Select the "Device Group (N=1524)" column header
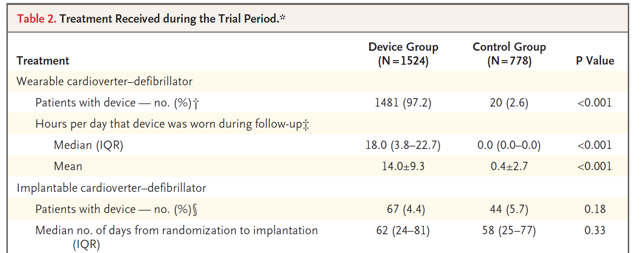 [403, 54]
